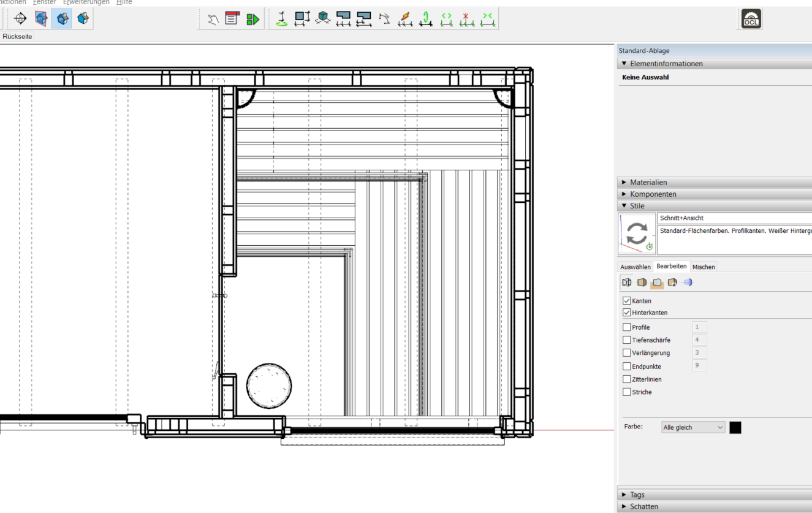The width and height of the screenshot is (812, 513).
Task: Open Background settings in style editor
Action: point(657,283)
